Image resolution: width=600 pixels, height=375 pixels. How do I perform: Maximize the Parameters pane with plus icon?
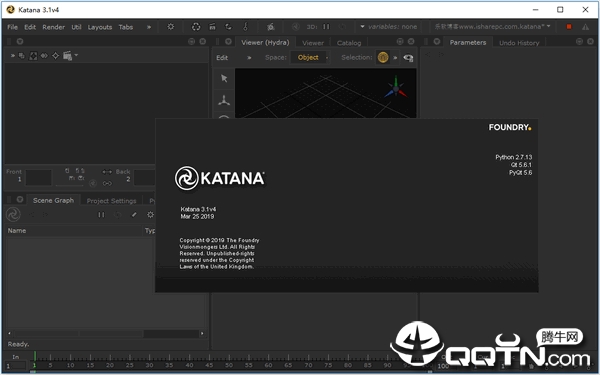click(579, 41)
